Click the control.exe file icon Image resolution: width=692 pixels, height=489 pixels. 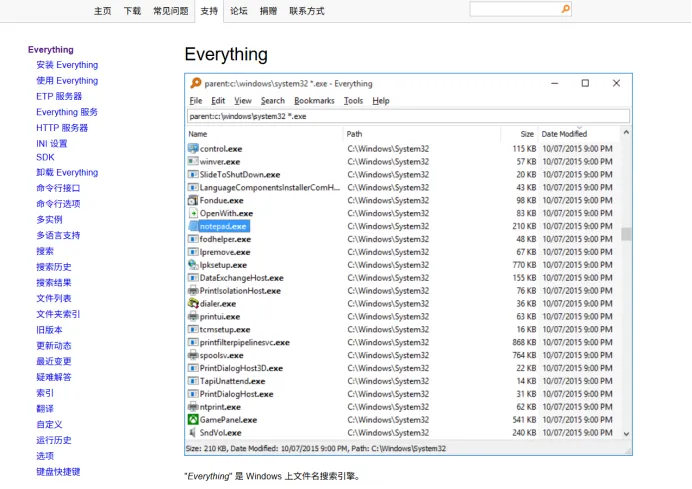[x=193, y=149]
